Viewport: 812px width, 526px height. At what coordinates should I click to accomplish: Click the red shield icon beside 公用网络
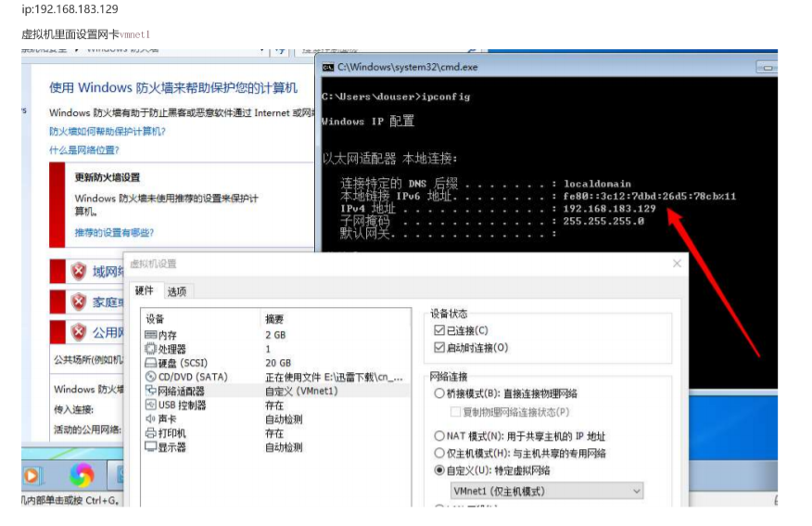click(79, 332)
